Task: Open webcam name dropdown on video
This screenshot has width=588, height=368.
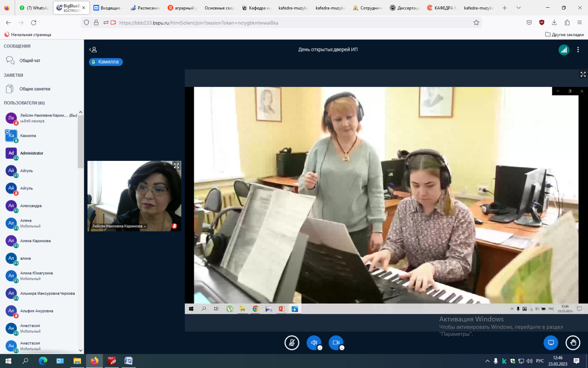Action: (x=119, y=226)
